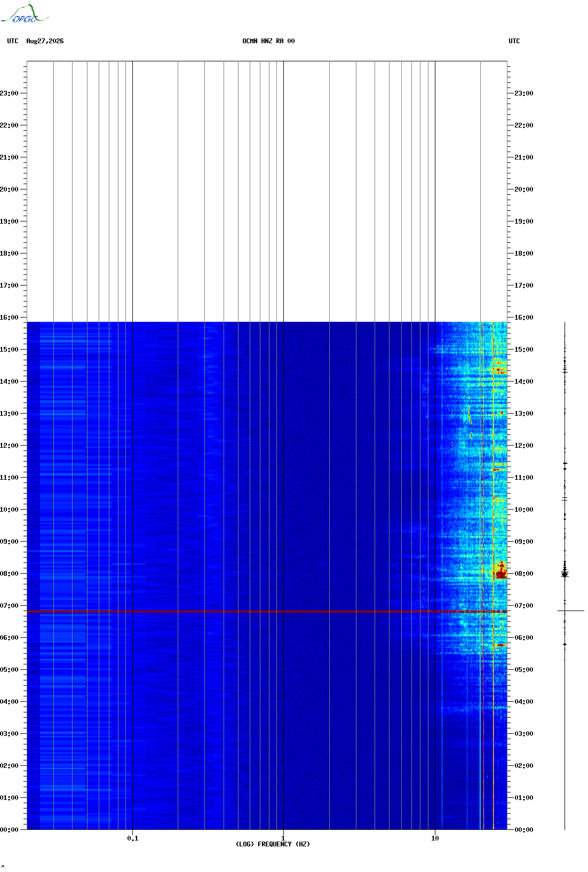Viewport: 588px width, 872px height.
Task: Click the 00:00 label on right axis
Action: pos(523,830)
